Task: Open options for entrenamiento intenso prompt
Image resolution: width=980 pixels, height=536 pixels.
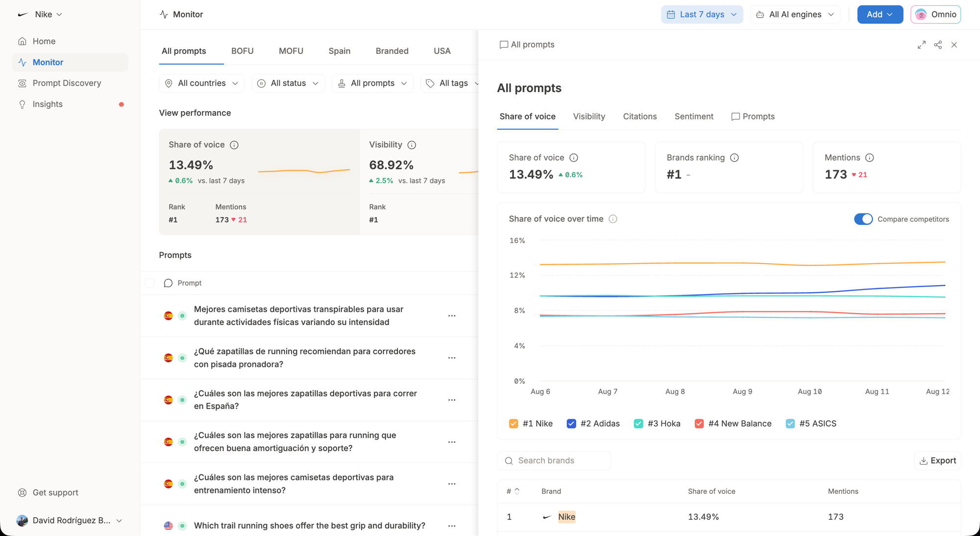Action: (x=452, y=484)
